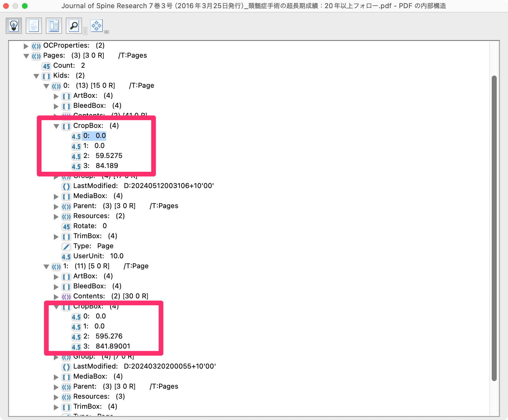The height and width of the screenshot is (420, 508).
Task: Switch to the document page-view icon
Action: (33, 25)
